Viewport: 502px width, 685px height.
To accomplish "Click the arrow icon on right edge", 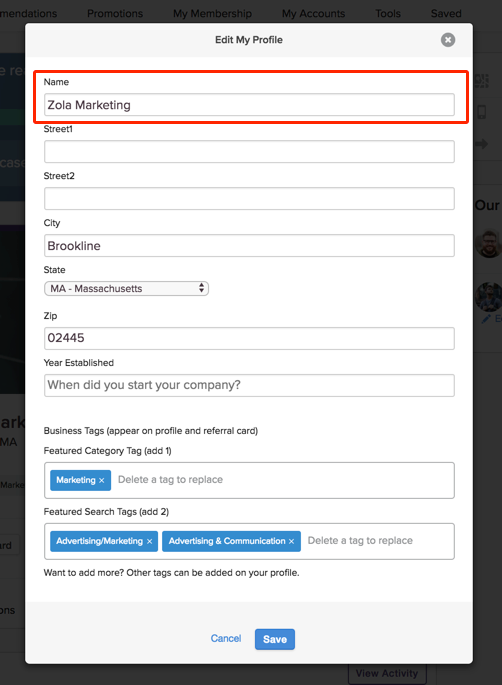I will tap(481, 144).
